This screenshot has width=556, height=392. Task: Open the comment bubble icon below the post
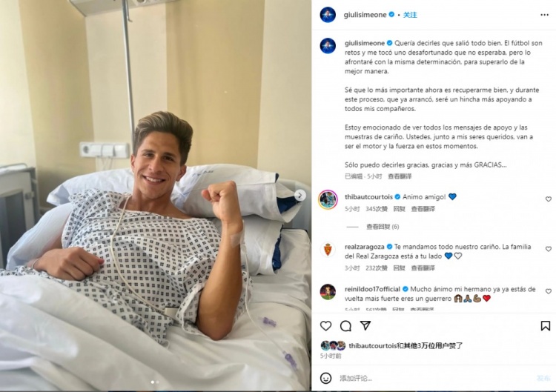click(x=345, y=326)
